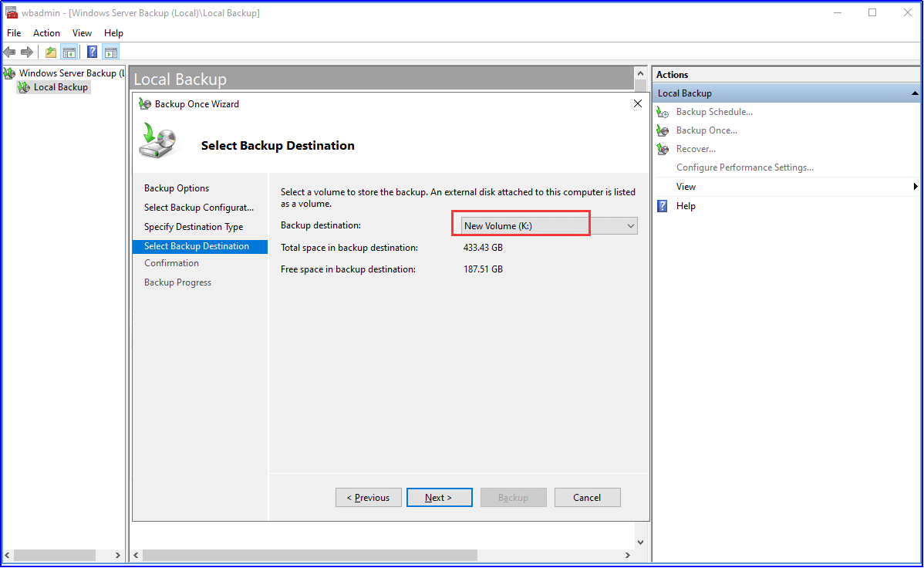Click the Backup Schedule action icon

click(663, 112)
